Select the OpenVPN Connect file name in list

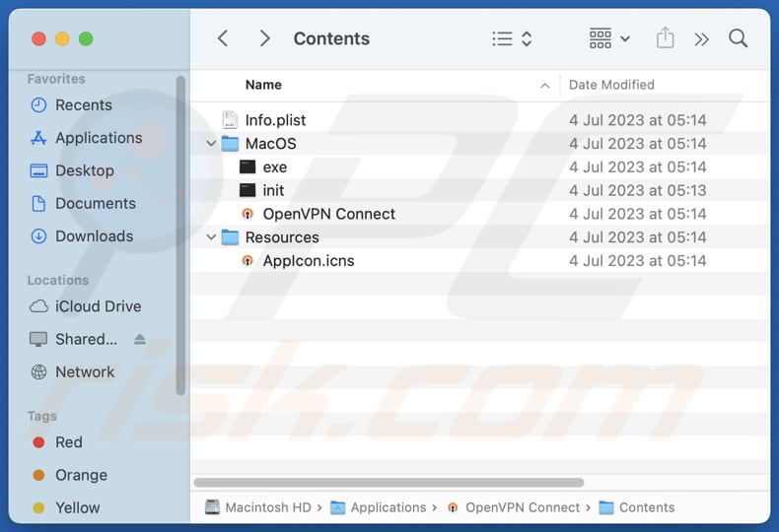(x=329, y=214)
